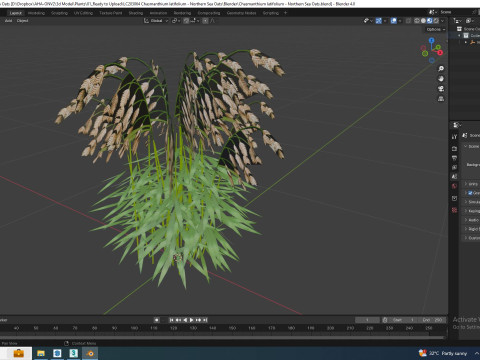
Task: Expand the Audio panel in properties
Action: [472, 220]
